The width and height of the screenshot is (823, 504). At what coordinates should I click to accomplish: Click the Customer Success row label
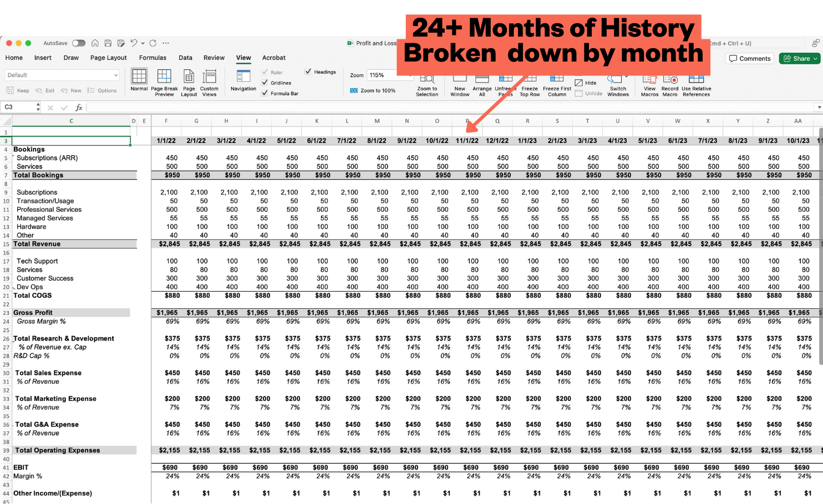(45, 278)
